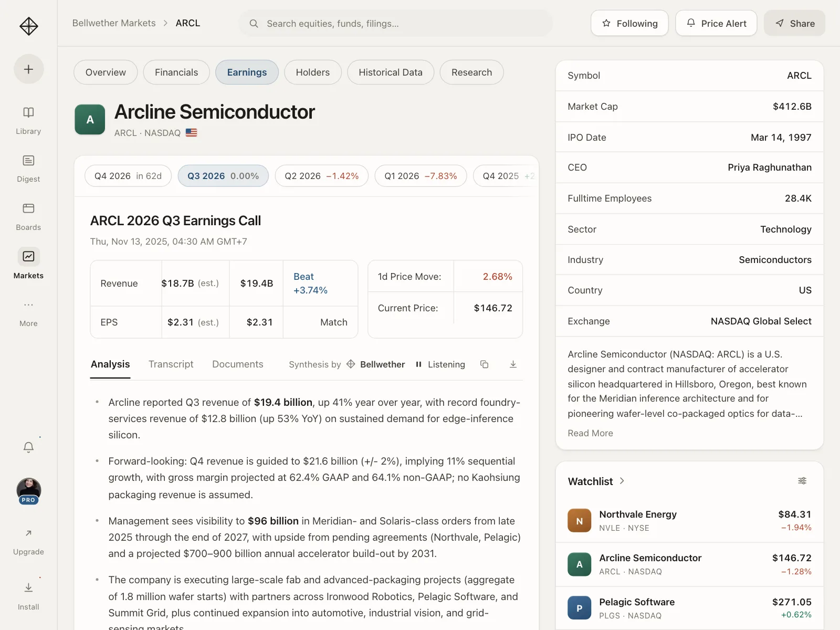Click the Install download icon

[x=28, y=587]
